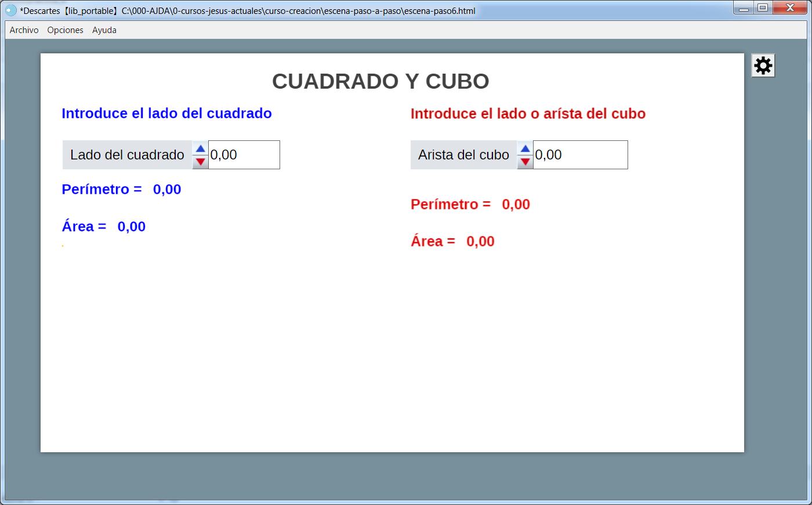This screenshot has height=505, width=812.
Task: Decrease Arista del cubo with down arrow
Action: pyautogui.click(x=525, y=162)
